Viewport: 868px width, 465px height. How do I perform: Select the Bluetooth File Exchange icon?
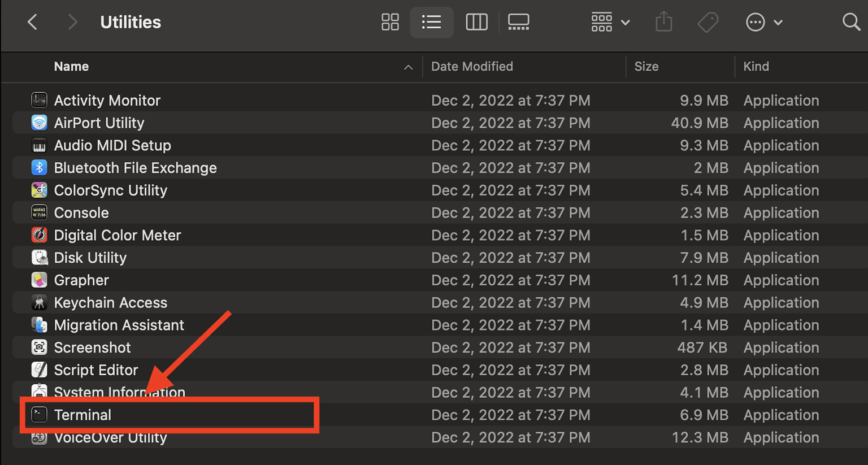39,168
